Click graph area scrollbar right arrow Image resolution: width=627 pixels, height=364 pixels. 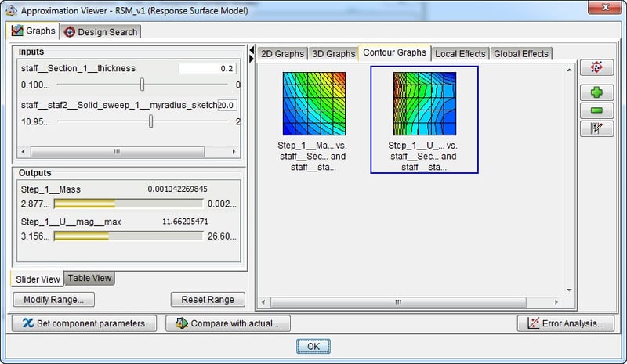556,302
